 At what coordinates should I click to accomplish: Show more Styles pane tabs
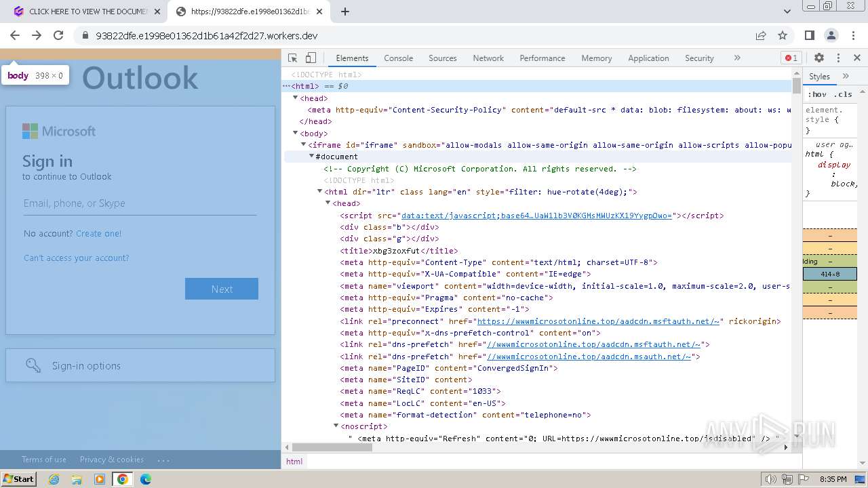coord(846,76)
